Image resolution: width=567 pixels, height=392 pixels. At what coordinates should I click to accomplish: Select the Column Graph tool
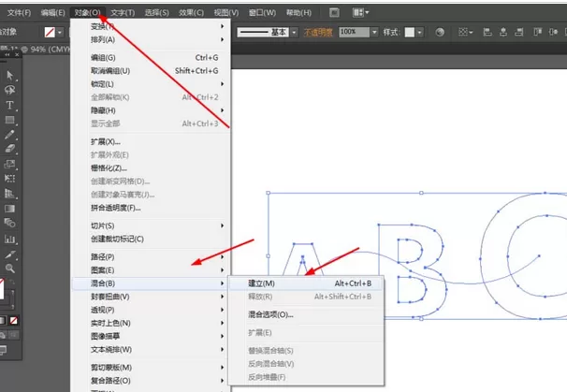click(x=9, y=239)
